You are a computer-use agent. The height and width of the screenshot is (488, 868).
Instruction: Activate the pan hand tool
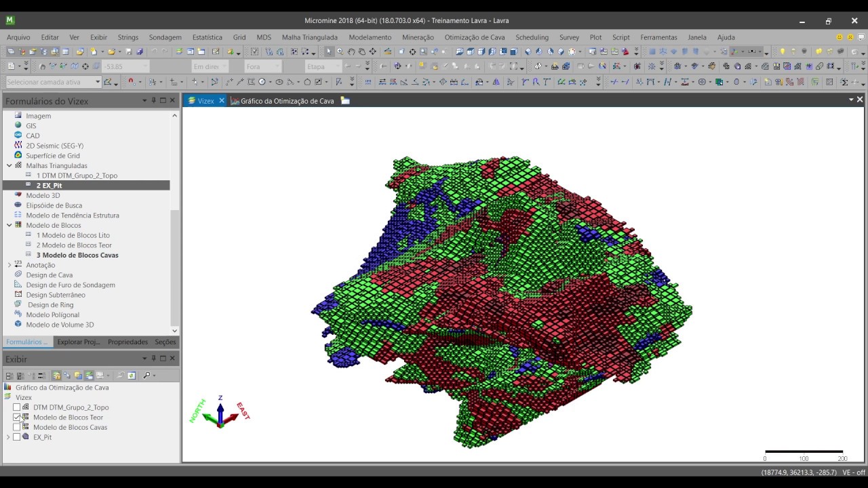pyautogui.click(x=351, y=52)
